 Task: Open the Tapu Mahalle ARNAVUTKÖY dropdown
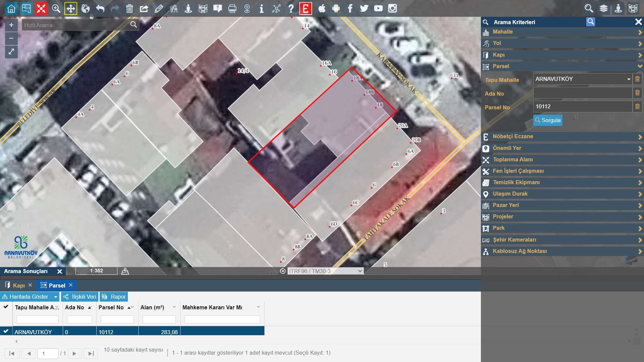point(583,79)
